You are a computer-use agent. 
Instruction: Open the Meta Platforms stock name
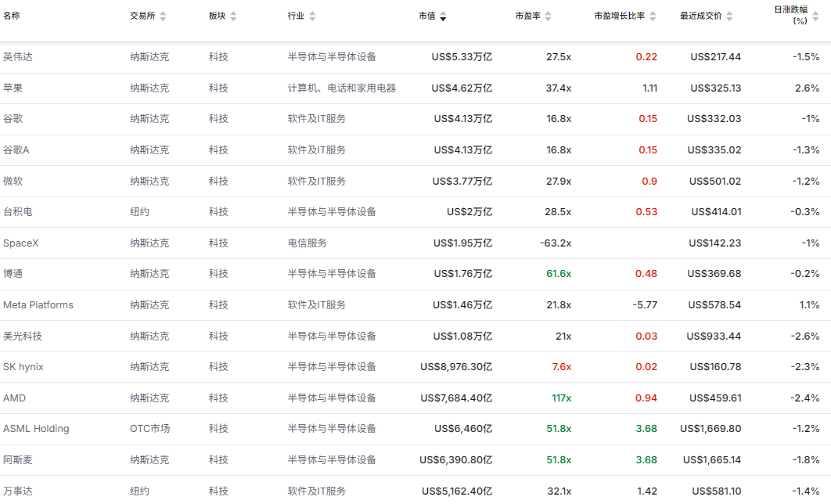(x=38, y=305)
